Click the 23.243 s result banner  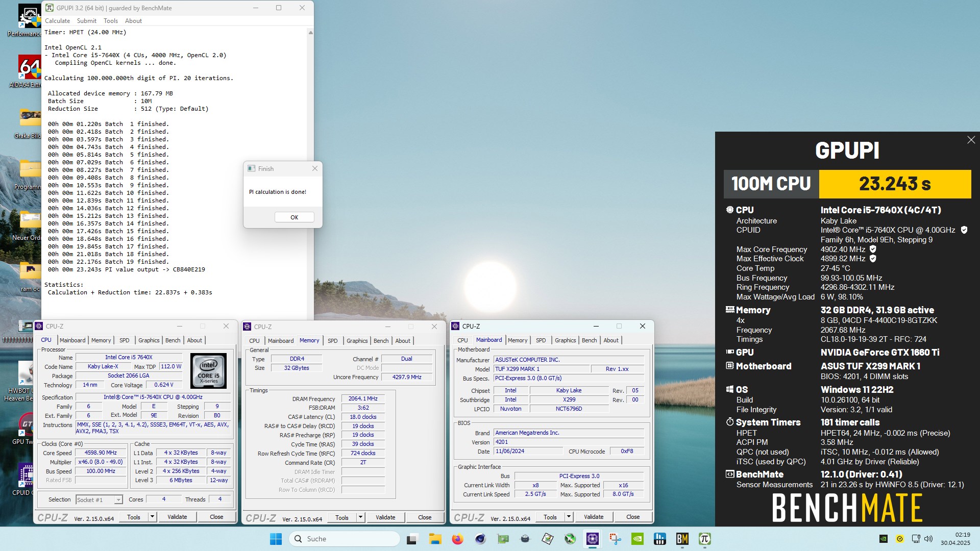895,184
